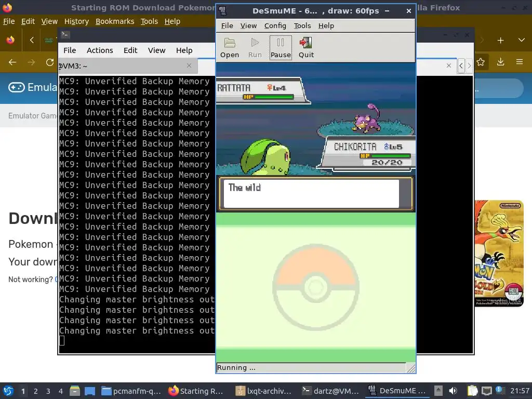The image size is (532, 399).
Task: Open Firefox View menu in the menu bar
Action: pyautogui.click(x=49, y=21)
